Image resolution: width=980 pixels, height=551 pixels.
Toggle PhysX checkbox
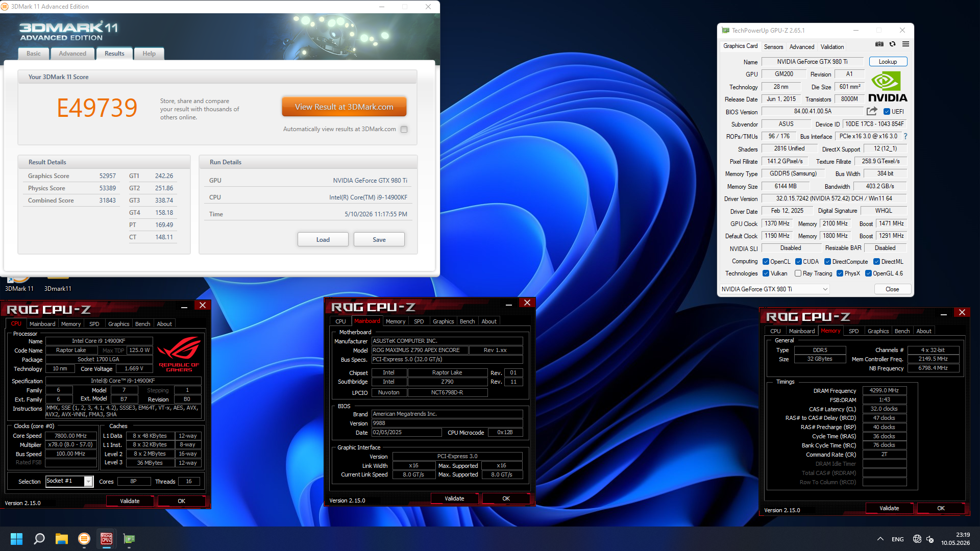tap(840, 273)
